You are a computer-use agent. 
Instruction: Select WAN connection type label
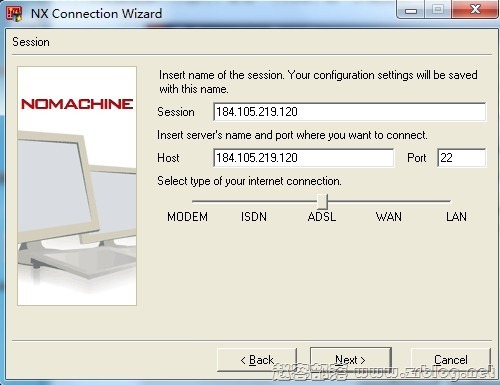(389, 217)
